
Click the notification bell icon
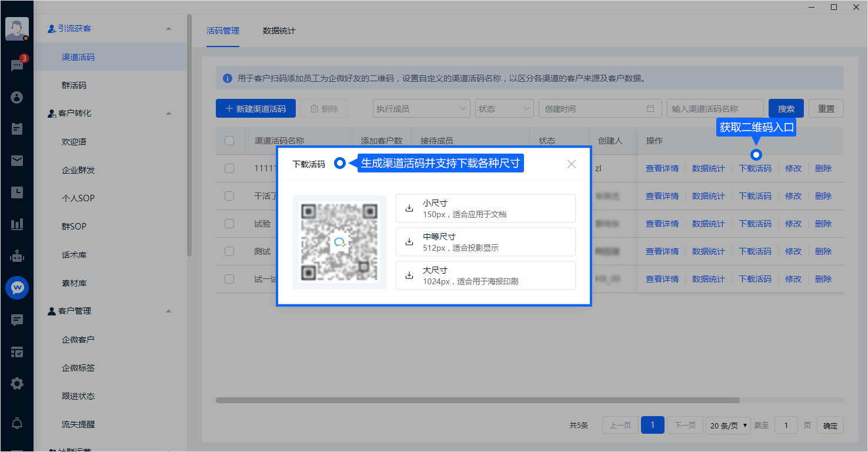point(16,423)
